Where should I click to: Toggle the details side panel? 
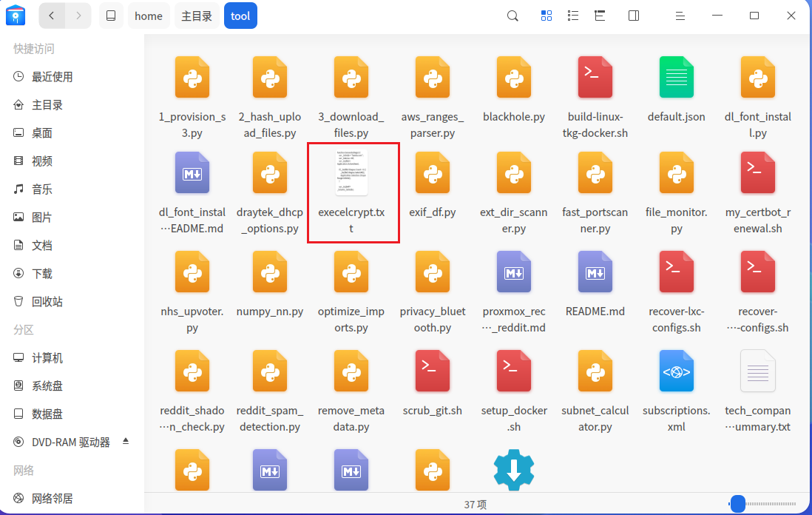click(x=634, y=16)
